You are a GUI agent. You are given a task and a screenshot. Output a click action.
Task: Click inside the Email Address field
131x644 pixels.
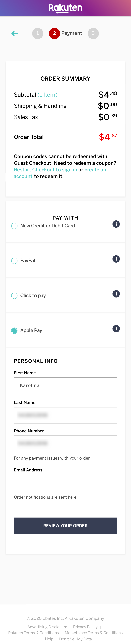(65, 483)
